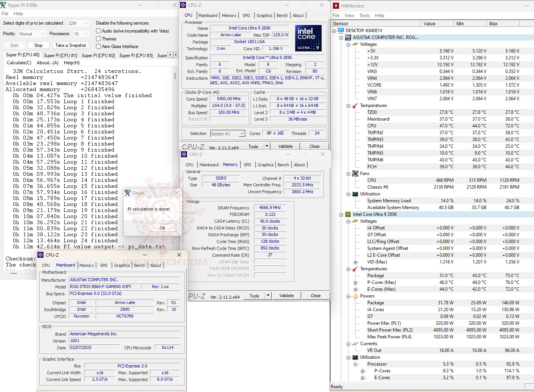Click the CPU-Z icon in the Mainboard tab window title bar
Image resolution: width=534 pixels, height=392 pixels.
point(41,255)
